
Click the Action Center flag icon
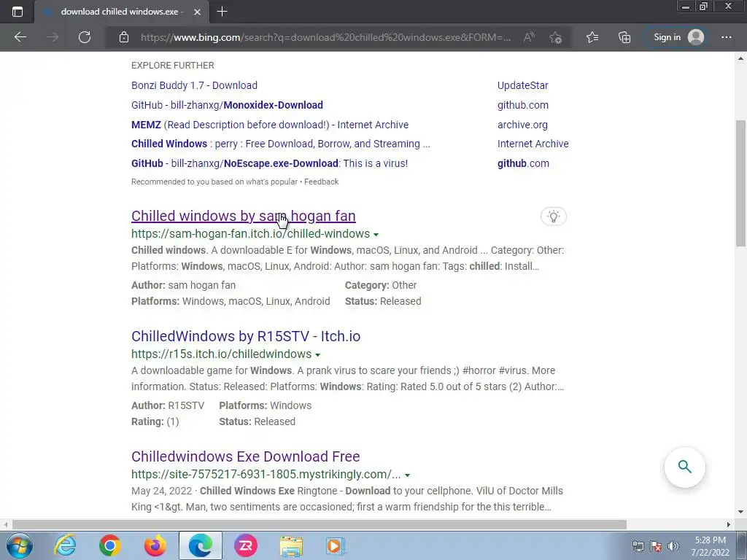(656, 546)
